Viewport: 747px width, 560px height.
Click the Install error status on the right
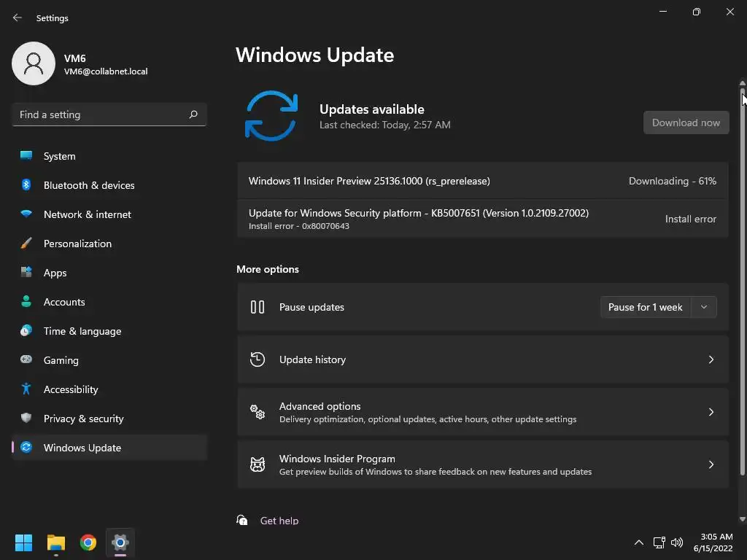click(690, 219)
